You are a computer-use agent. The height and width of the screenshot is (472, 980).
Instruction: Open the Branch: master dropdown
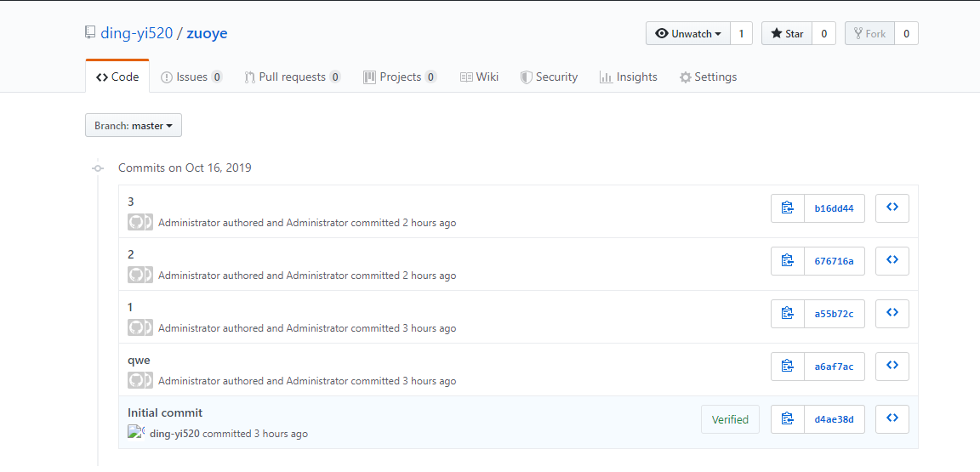point(134,126)
